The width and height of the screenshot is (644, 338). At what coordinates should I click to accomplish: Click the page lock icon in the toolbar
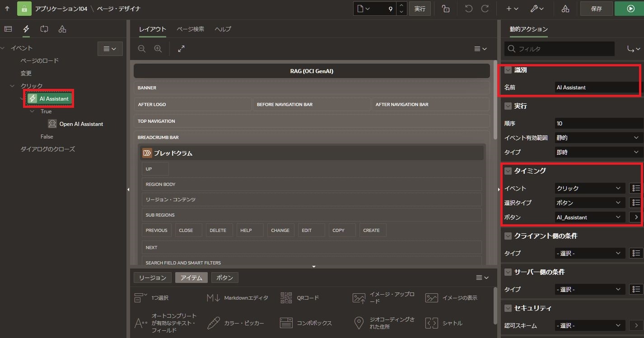446,9
